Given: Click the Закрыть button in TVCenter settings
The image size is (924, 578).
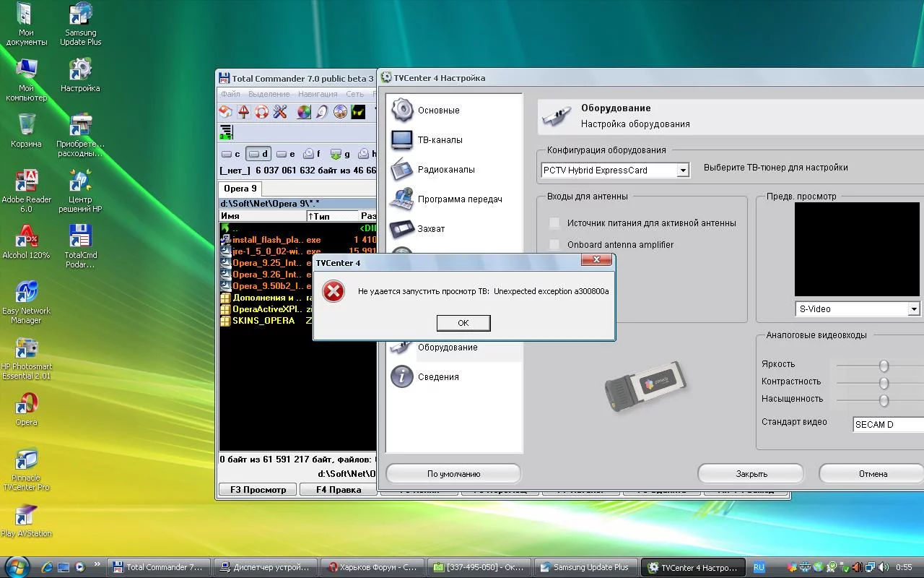Looking at the screenshot, I should coord(751,474).
